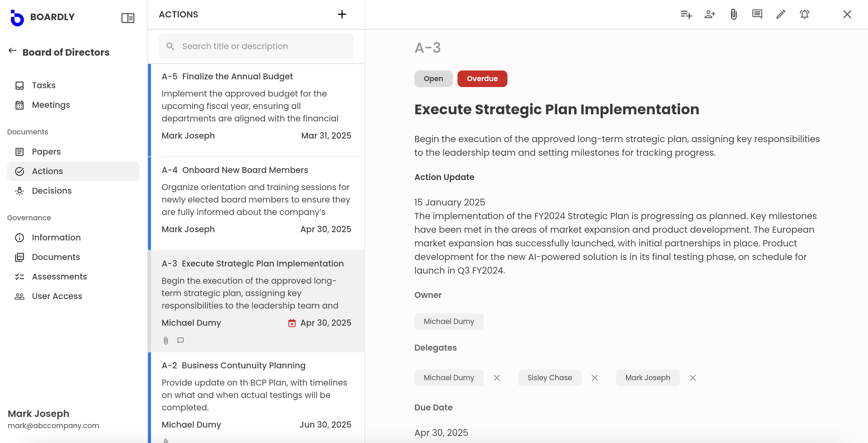Remove Michael Dumy from delegates
The height and width of the screenshot is (443, 868).
pos(497,378)
